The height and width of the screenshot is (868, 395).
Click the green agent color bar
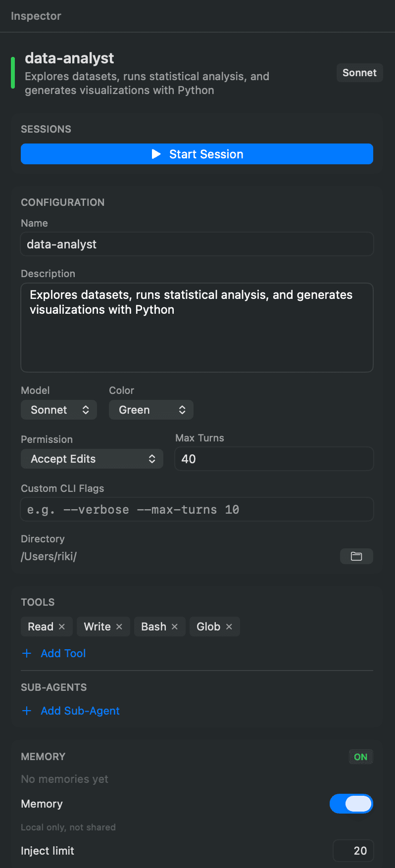coord(13,73)
